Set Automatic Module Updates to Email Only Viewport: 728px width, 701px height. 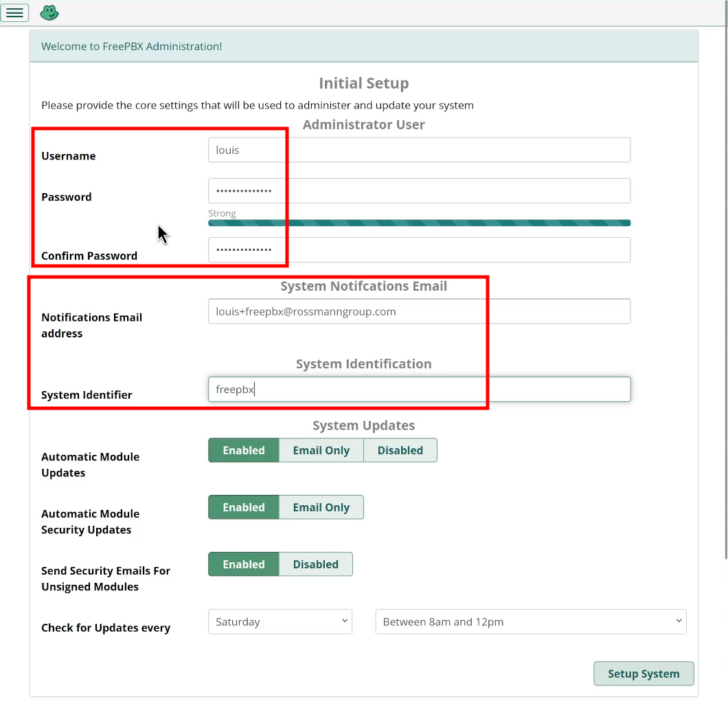coord(321,450)
